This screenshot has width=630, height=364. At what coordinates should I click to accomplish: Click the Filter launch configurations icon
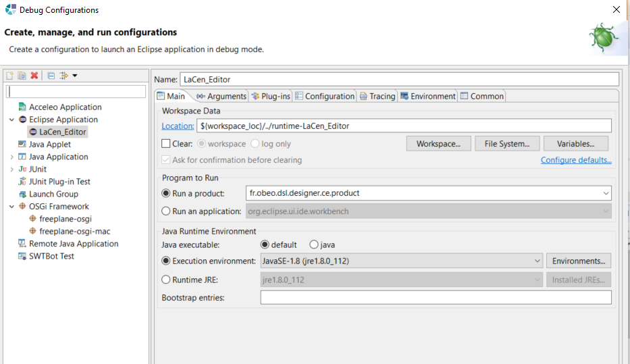(64, 76)
